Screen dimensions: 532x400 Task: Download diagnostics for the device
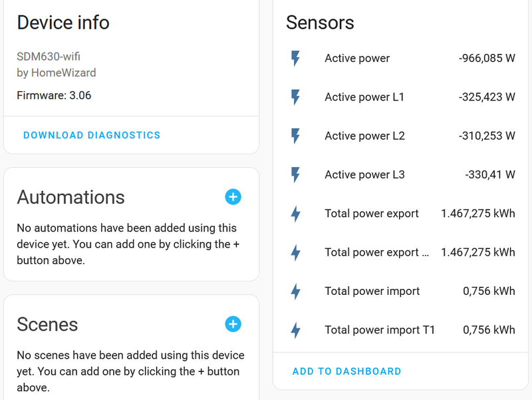[92, 135]
